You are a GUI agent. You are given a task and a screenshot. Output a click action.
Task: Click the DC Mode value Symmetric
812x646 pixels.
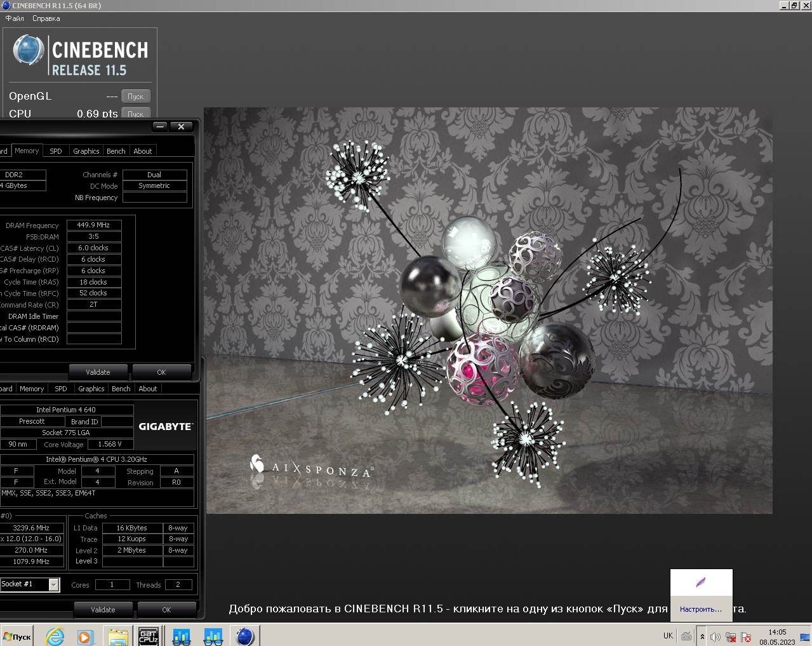coord(154,186)
